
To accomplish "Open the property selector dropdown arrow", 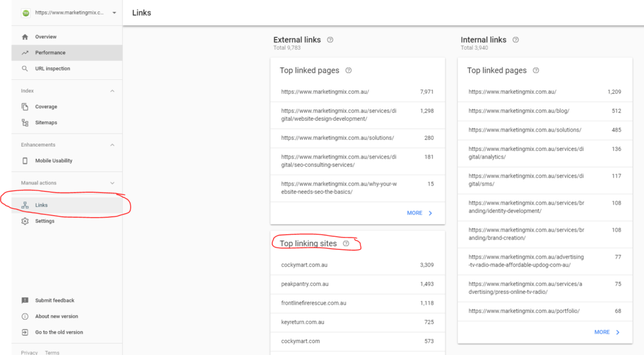I will coord(114,13).
